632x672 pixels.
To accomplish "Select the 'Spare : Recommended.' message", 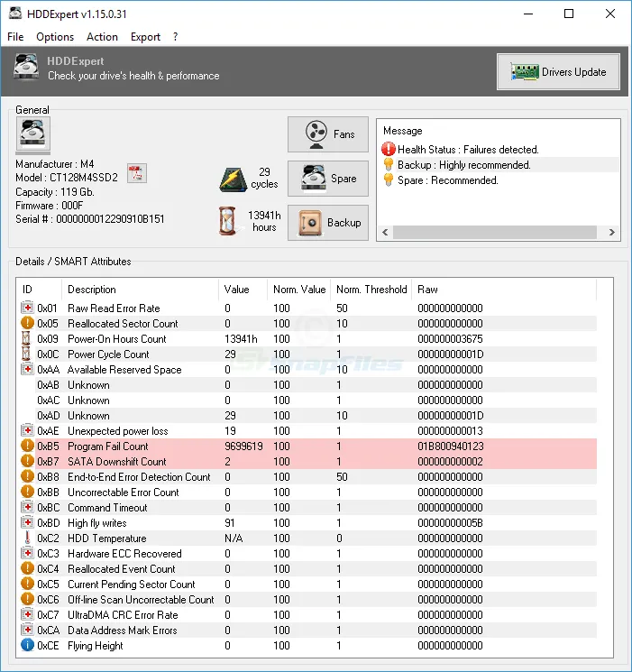I will [448, 180].
